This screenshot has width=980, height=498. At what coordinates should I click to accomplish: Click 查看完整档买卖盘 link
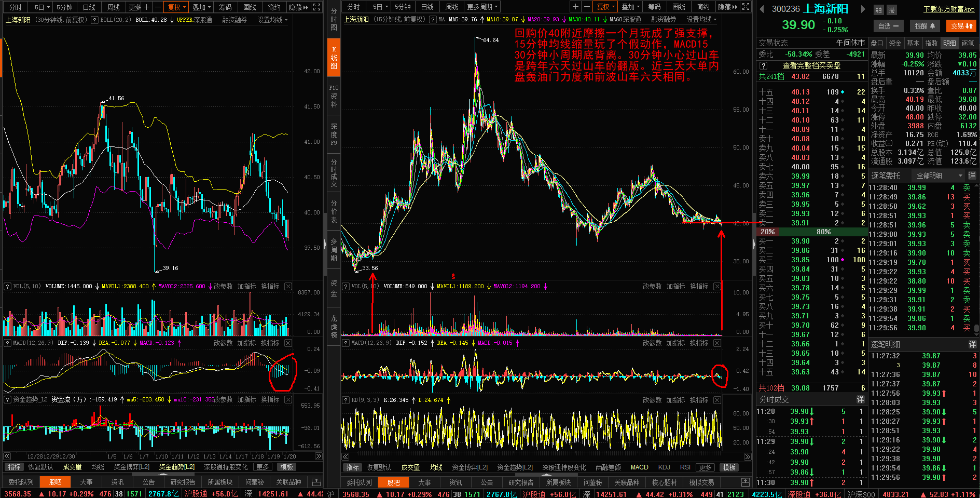click(811, 66)
